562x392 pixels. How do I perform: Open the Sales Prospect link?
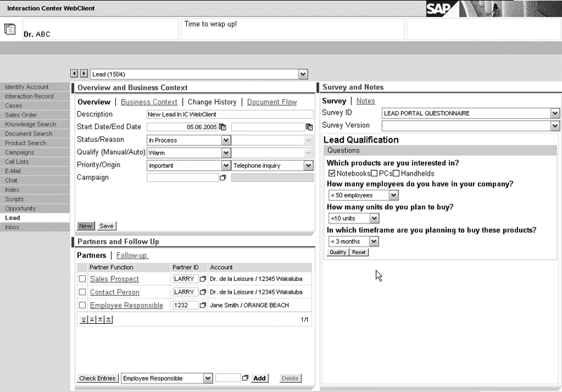(x=115, y=279)
